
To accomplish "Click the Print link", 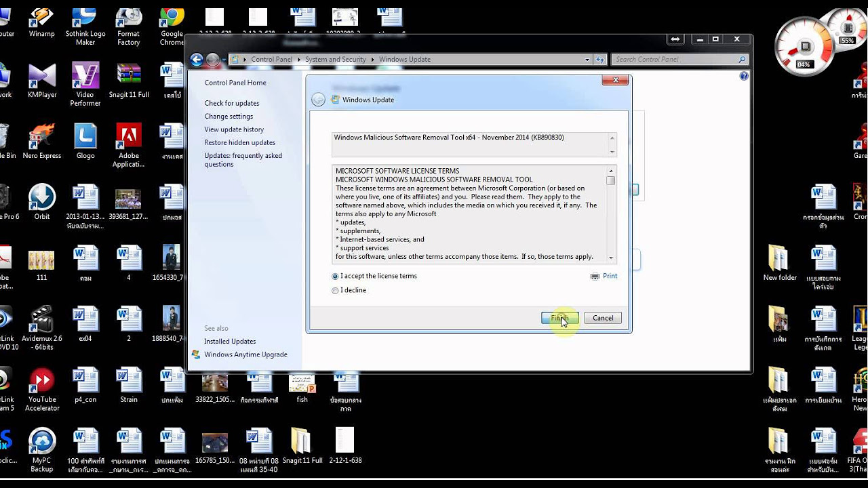I will (x=610, y=276).
